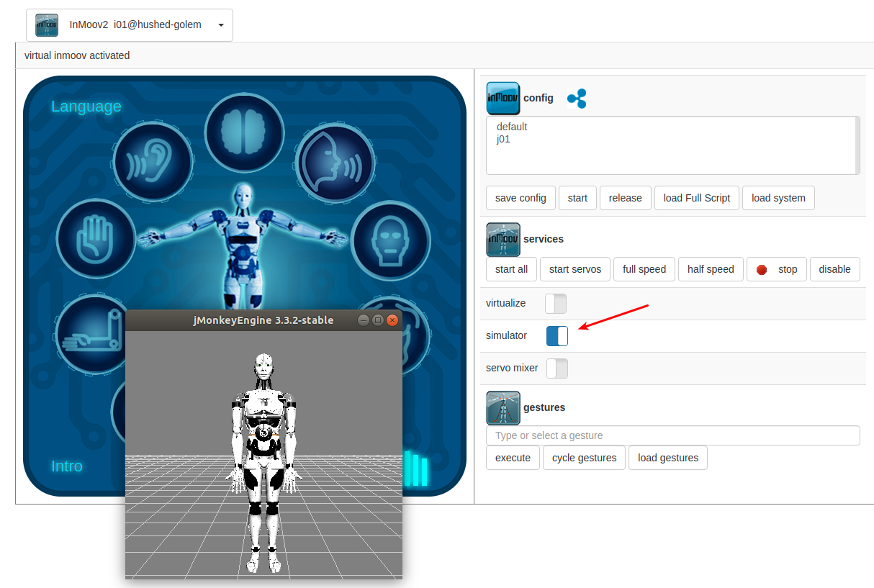Click the disable button

pyautogui.click(x=835, y=269)
